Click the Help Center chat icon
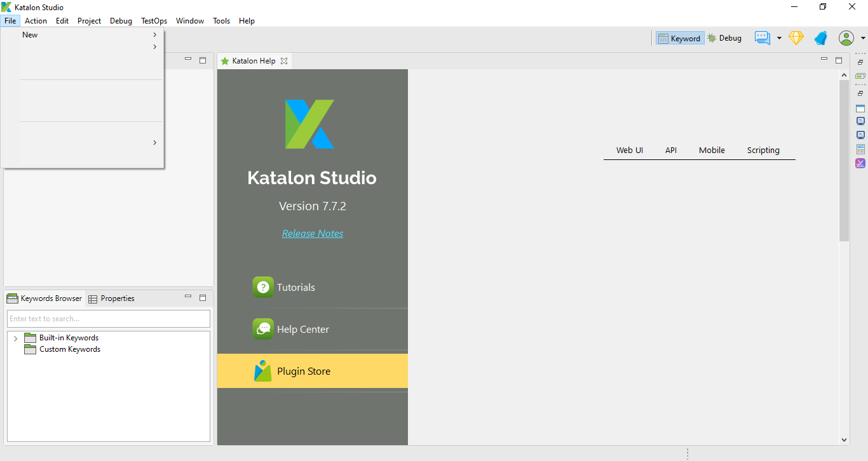 pos(263,329)
